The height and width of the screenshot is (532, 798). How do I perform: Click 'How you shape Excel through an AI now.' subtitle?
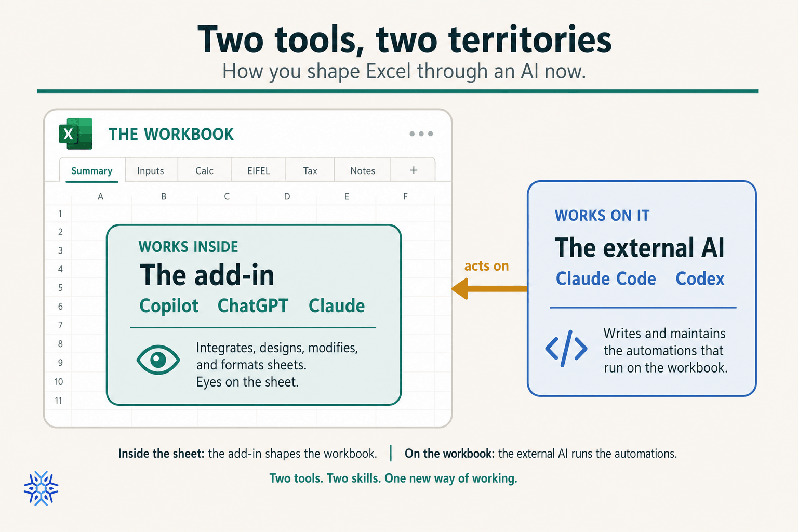coord(404,71)
